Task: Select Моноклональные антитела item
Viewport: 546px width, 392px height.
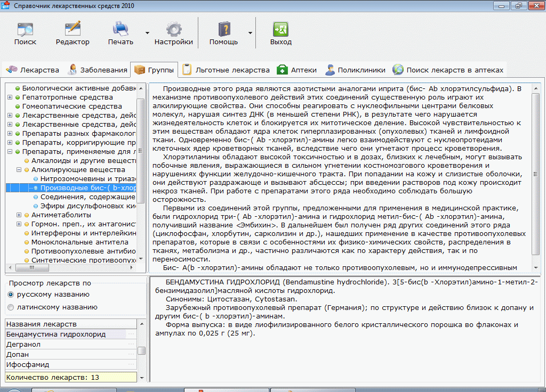Action: pyautogui.click(x=80, y=242)
